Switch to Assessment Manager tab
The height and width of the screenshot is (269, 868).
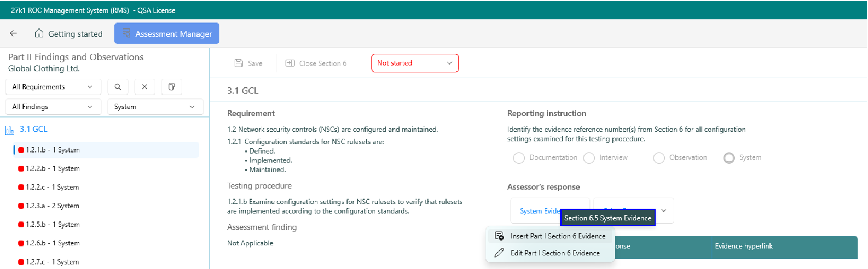167,33
